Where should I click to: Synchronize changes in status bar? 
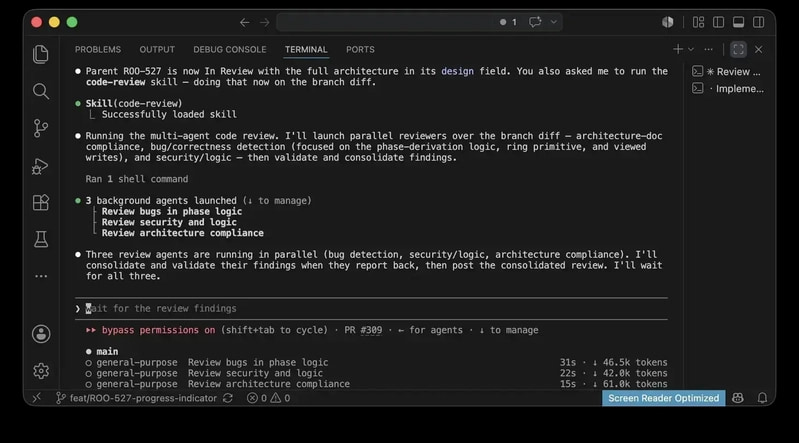[228, 398]
